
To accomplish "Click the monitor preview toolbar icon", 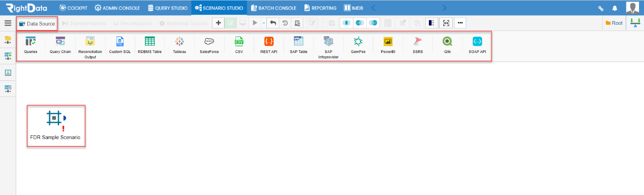I will tap(243, 23).
